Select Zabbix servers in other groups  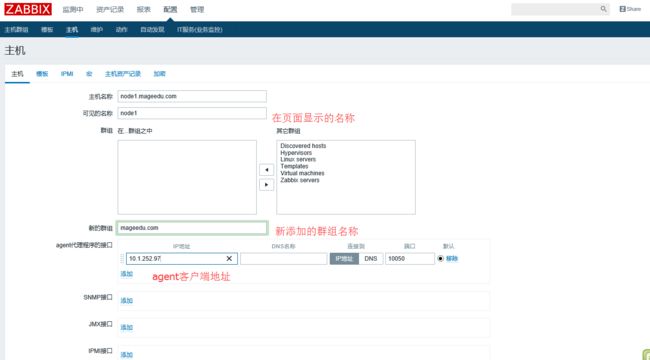[x=300, y=180]
